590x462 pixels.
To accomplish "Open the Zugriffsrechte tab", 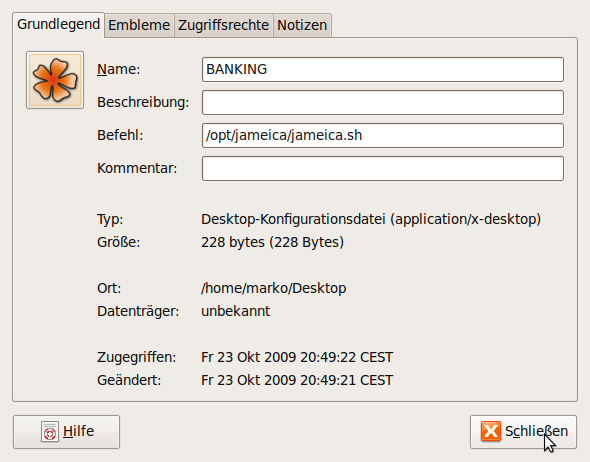I will [224, 25].
